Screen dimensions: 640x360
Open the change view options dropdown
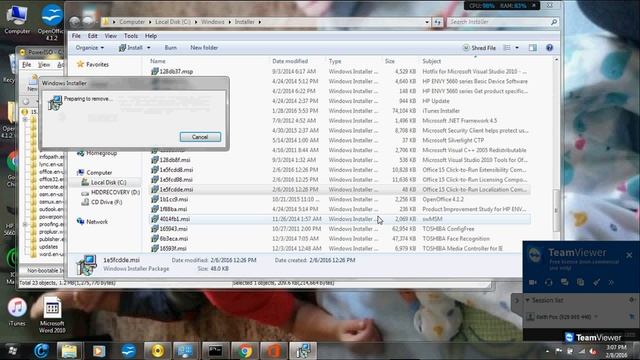point(517,48)
